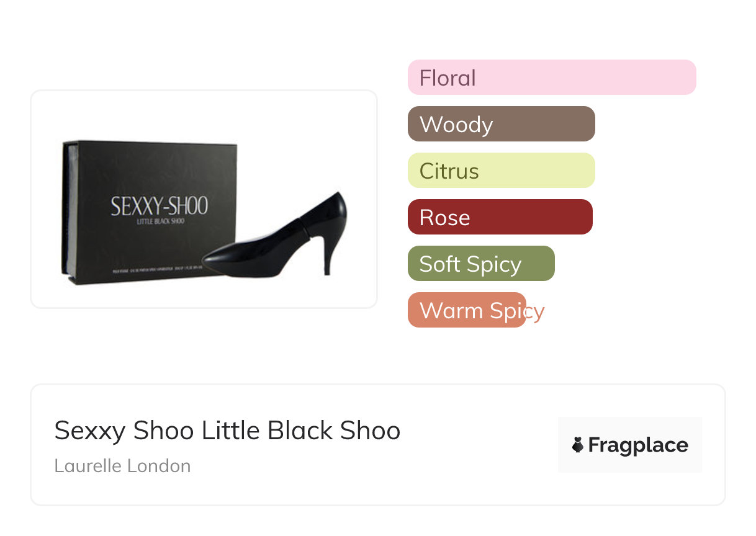The height and width of the screenshot is (536, 756).
Task: Click the Fragplace perfume bottle logo icon
Action: click(578, 445)
